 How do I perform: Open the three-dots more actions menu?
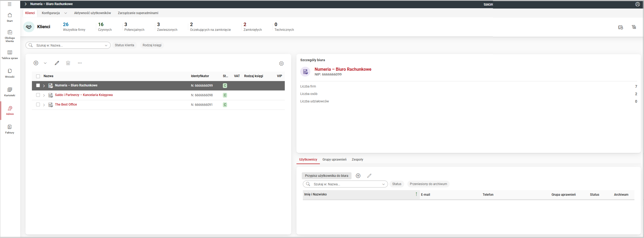click(x=80, y=63)
